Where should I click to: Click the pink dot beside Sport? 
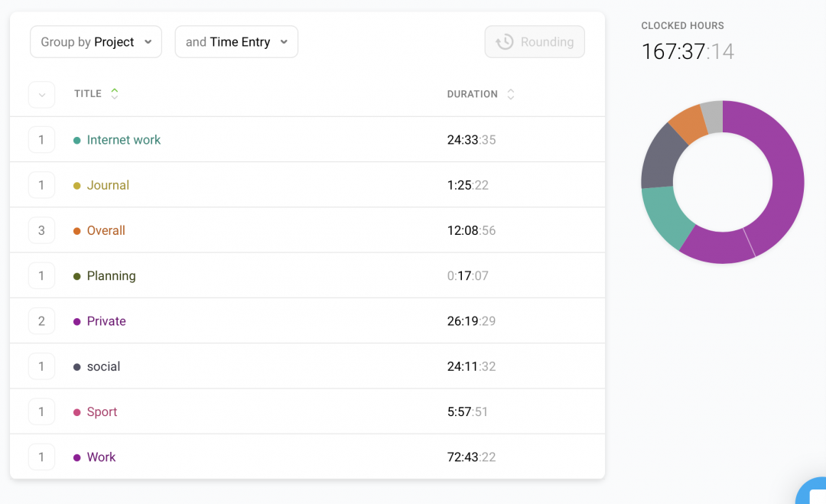pos(76,412)
